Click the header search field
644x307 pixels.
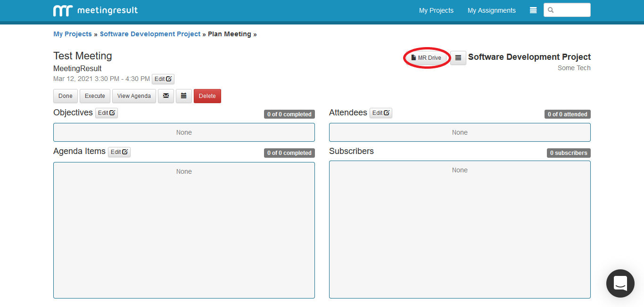tap(571, 10)
